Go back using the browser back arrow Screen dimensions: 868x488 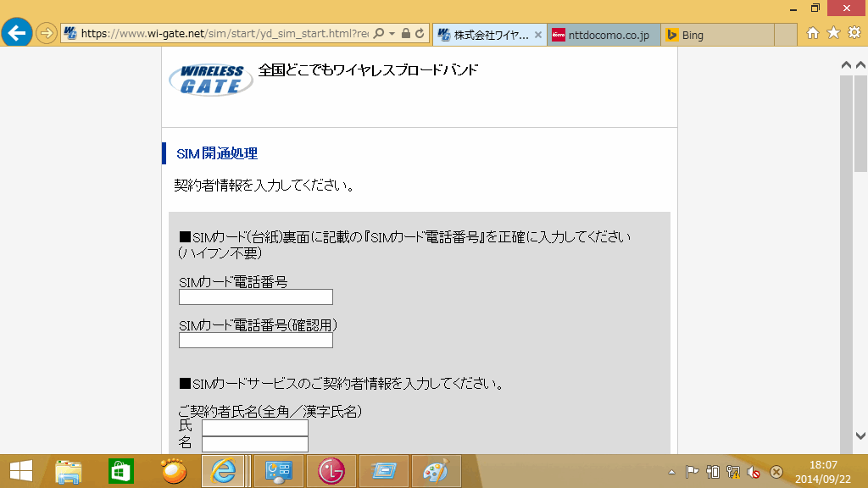[16, 33]
